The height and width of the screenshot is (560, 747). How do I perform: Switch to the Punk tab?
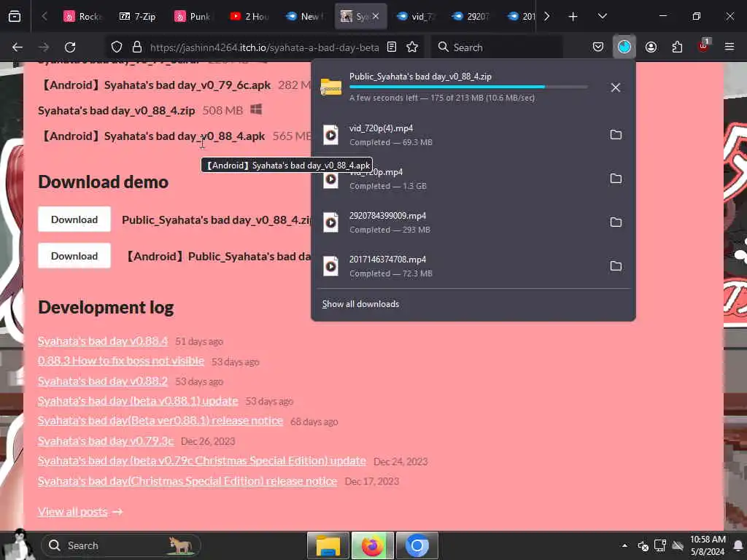(193, 17)
